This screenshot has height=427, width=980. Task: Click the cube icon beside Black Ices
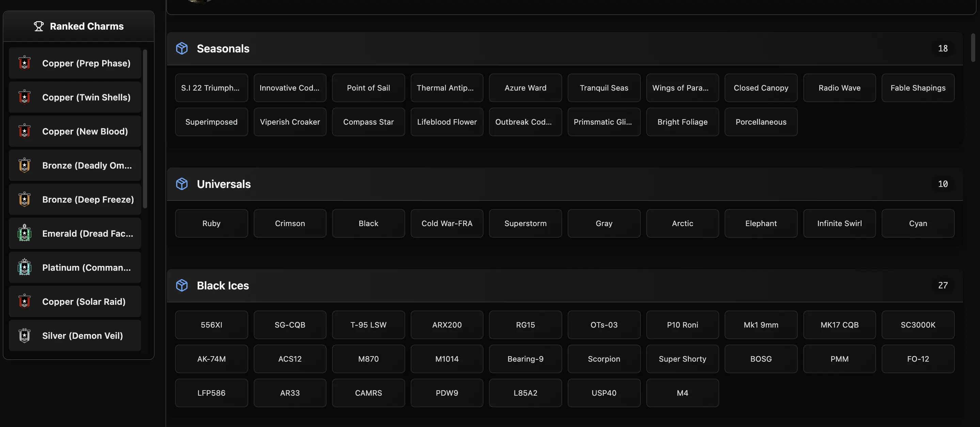(182, 285)
